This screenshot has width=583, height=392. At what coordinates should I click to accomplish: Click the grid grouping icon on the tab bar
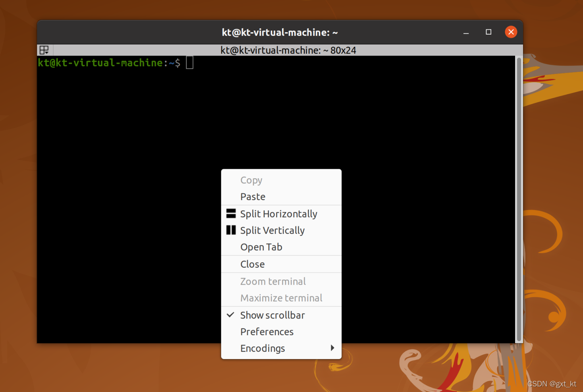click(44, 50)
